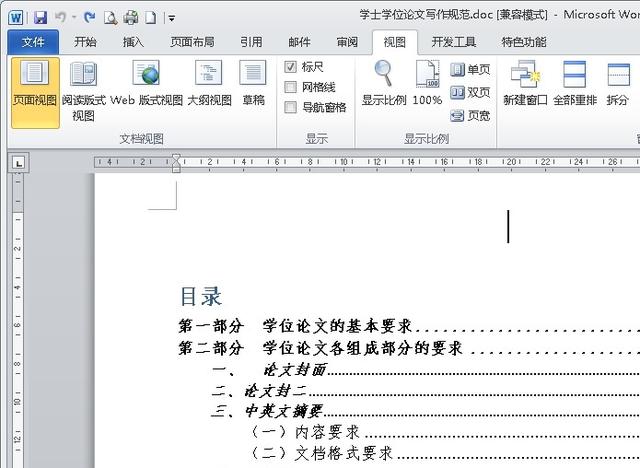Open 大纲视图 outline view

tap(209, 84)
